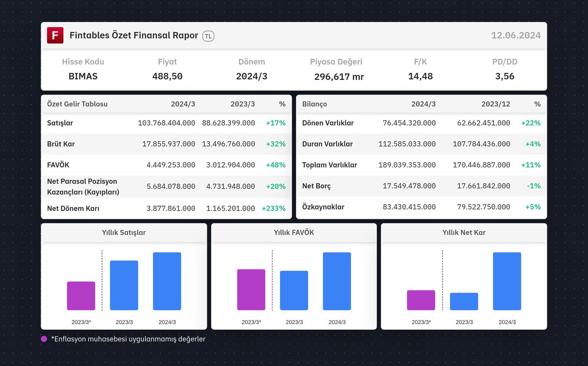Screen dimensions: 588x366
Task: Click the Yıllık Net Kar chart title
Action: point(464,233)
